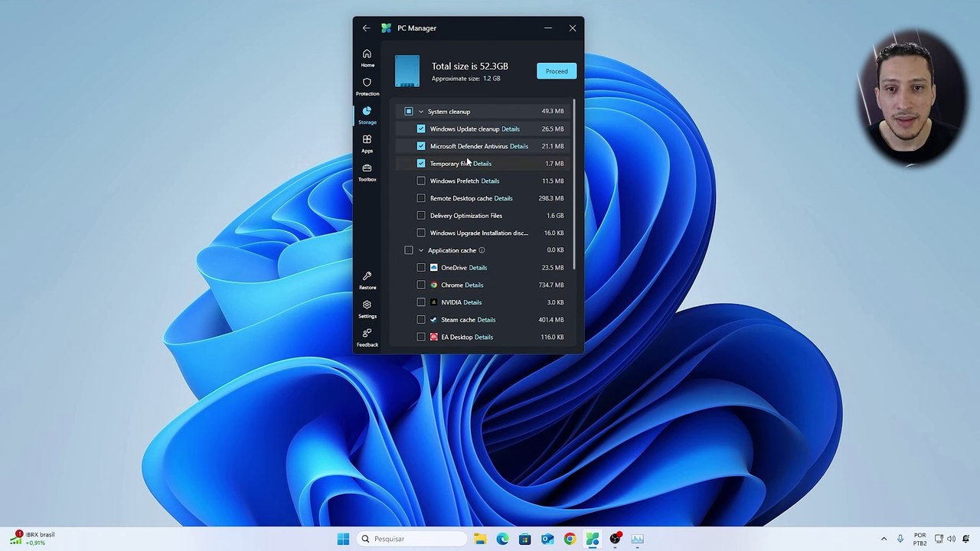The image size is (980, 551).
Task: Check the EA Desktop checkbox
Action: click(421, 337)
